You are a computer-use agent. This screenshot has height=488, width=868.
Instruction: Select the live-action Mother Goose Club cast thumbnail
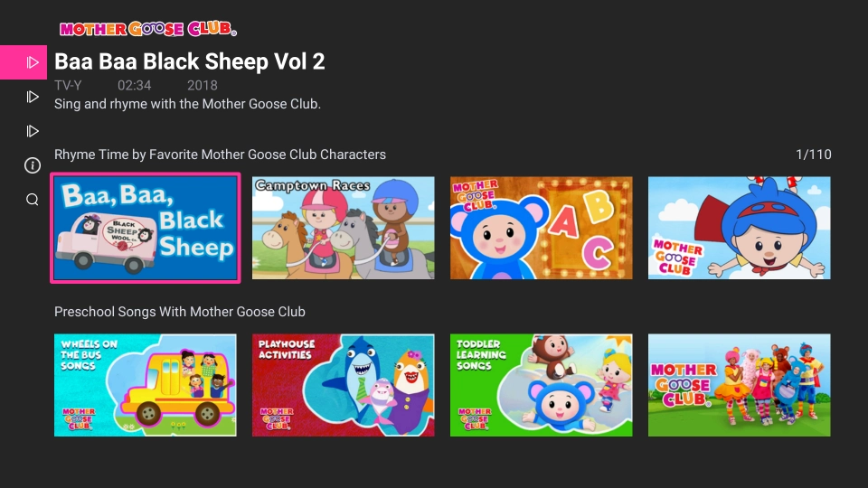point(739,385)
